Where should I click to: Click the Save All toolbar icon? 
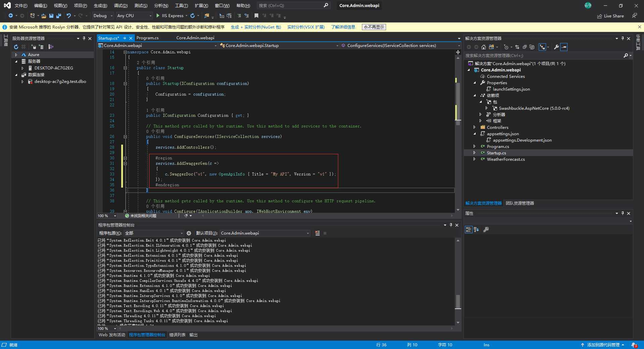click(x=59, y=16)
